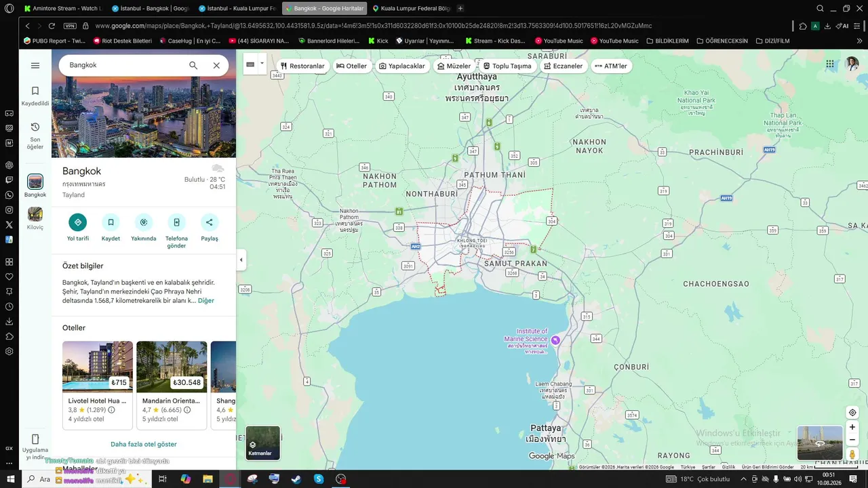Open Kaydedildi saved places
Viewport: 868px width, 488px height.
pos(35,96)
